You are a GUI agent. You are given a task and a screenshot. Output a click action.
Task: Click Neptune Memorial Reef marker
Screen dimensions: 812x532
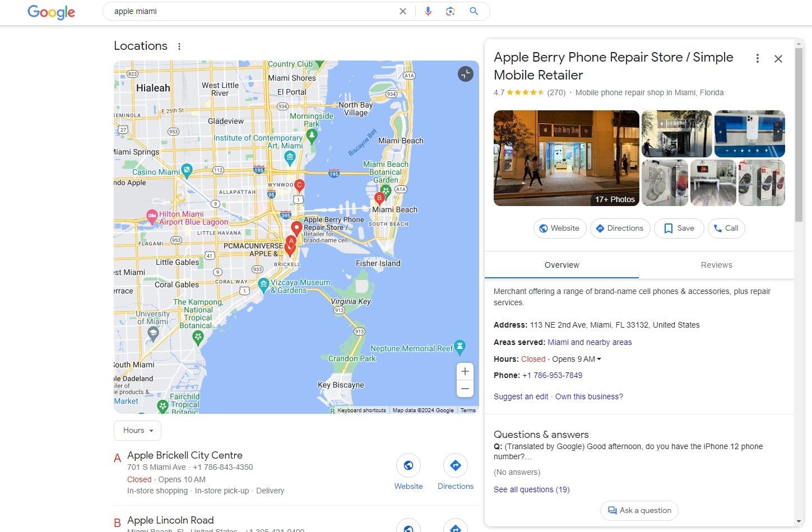[x=460, y=347]
